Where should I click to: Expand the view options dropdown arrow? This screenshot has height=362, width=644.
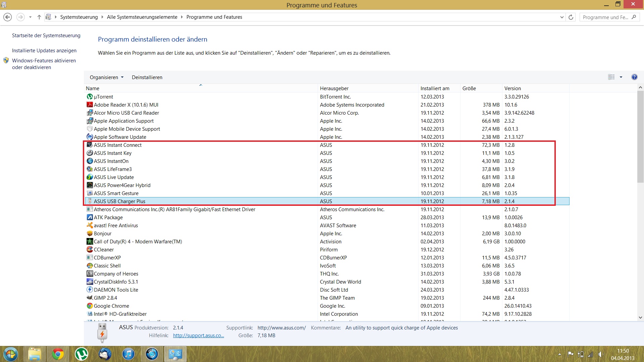[621, 77]
